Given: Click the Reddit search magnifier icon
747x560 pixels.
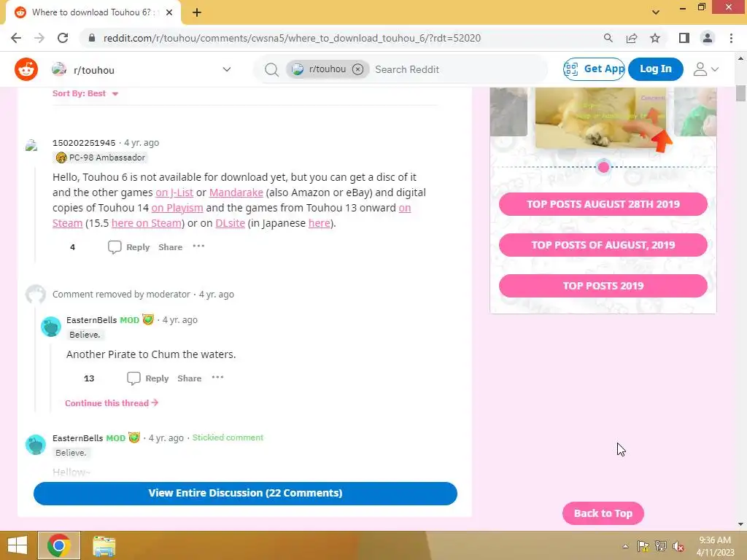Looking at the screenshot, I should [271, 69].
